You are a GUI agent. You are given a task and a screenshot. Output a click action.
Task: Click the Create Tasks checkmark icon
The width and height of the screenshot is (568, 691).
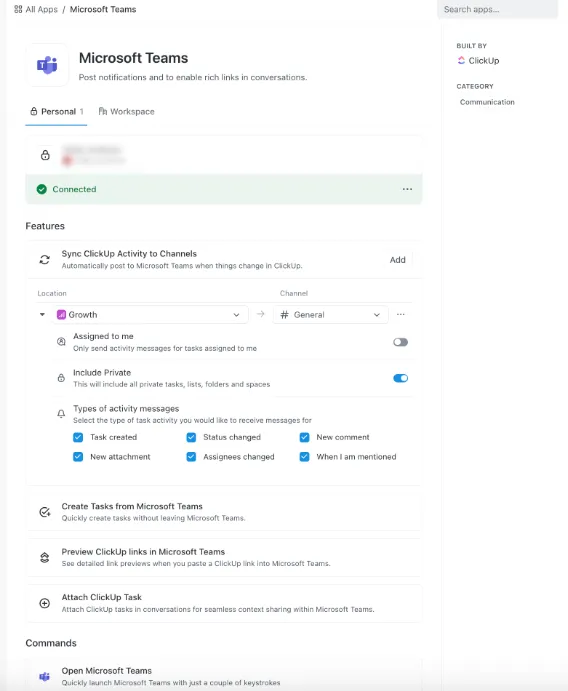click(45, 512)
